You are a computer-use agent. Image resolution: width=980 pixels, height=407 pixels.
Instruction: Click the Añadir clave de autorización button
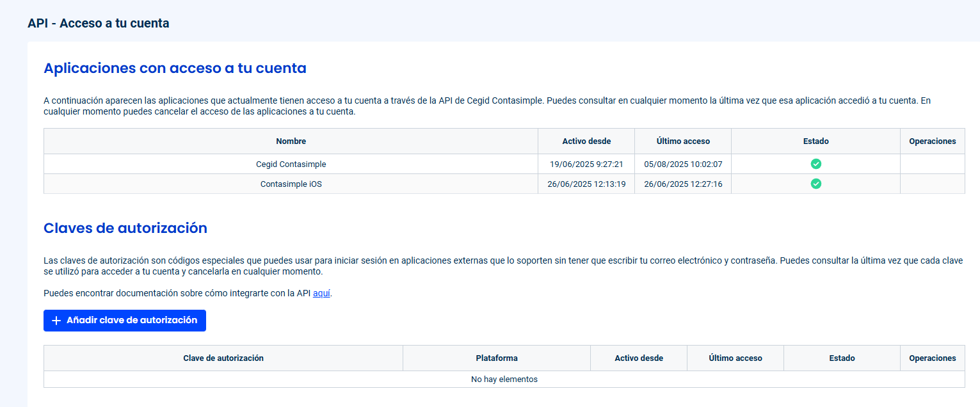click(x=125, y=321)
